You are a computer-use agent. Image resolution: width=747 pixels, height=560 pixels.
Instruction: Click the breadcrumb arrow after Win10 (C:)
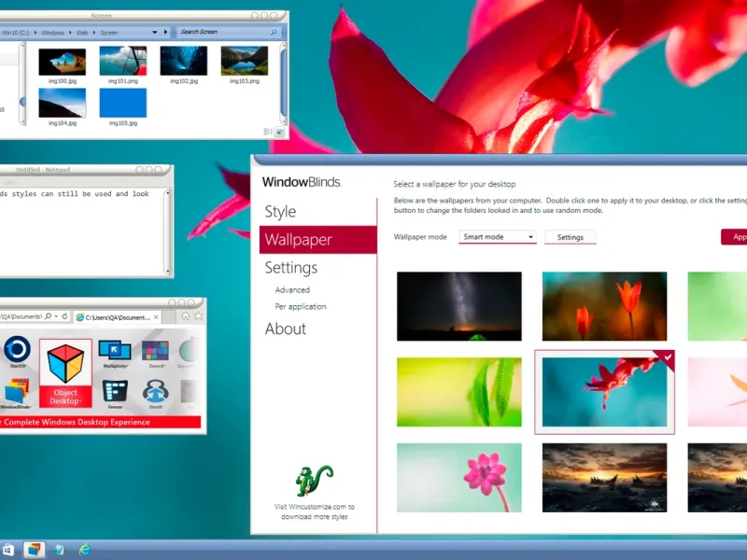point(35,33)
